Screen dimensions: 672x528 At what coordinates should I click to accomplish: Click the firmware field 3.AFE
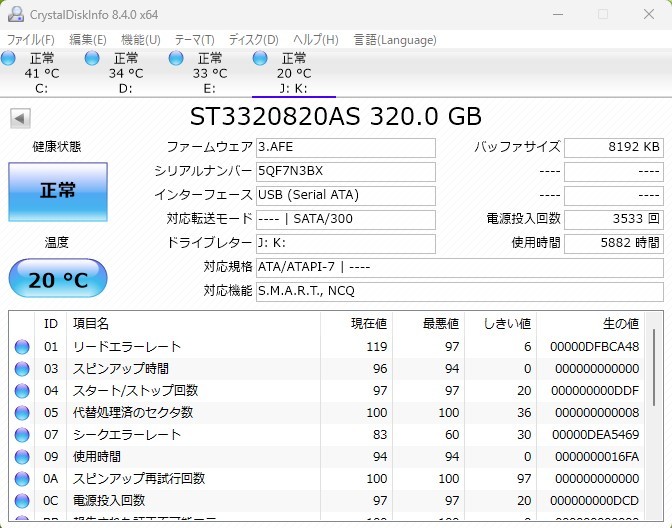(346, 148)
